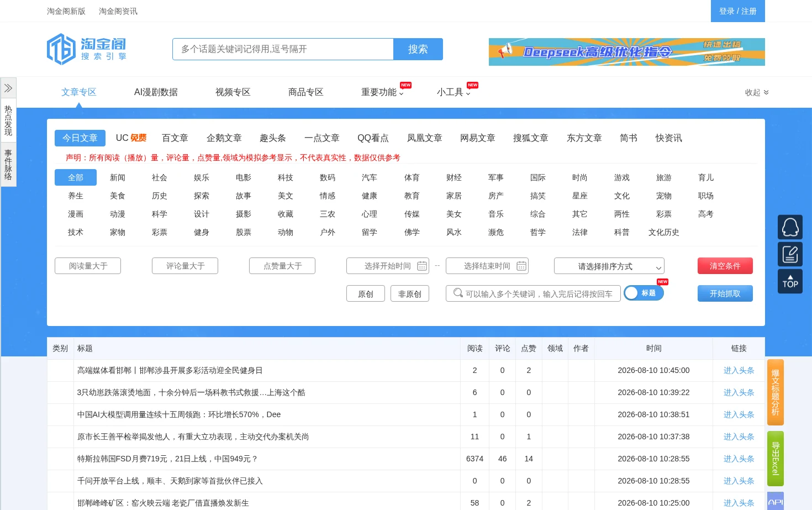
Task: Expand the 重要功能 menu
Action: [x=382, y=92]
